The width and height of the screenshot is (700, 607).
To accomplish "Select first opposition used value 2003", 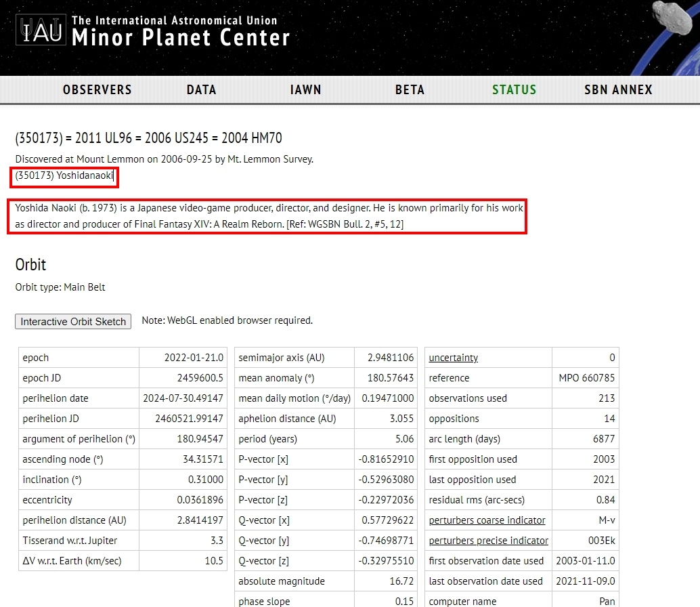I will (604, 459).
